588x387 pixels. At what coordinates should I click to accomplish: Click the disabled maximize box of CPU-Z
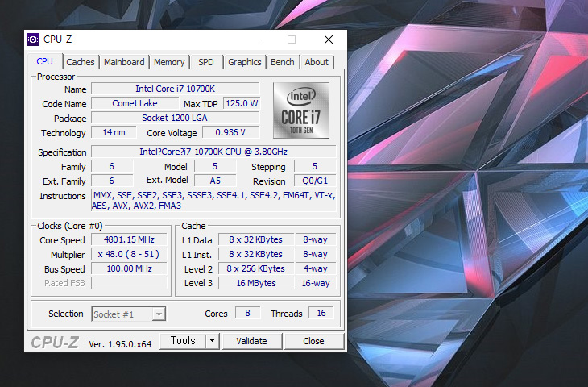292,40
